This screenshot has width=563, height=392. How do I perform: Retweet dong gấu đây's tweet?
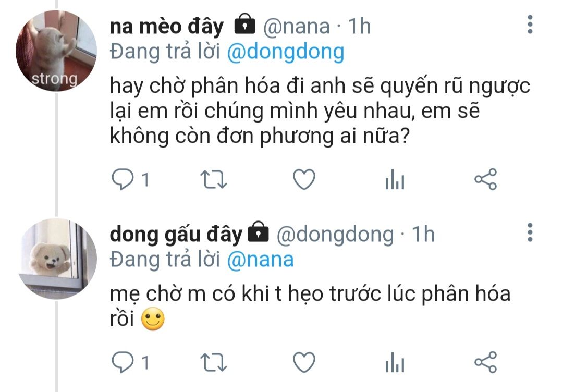(213, 362)
